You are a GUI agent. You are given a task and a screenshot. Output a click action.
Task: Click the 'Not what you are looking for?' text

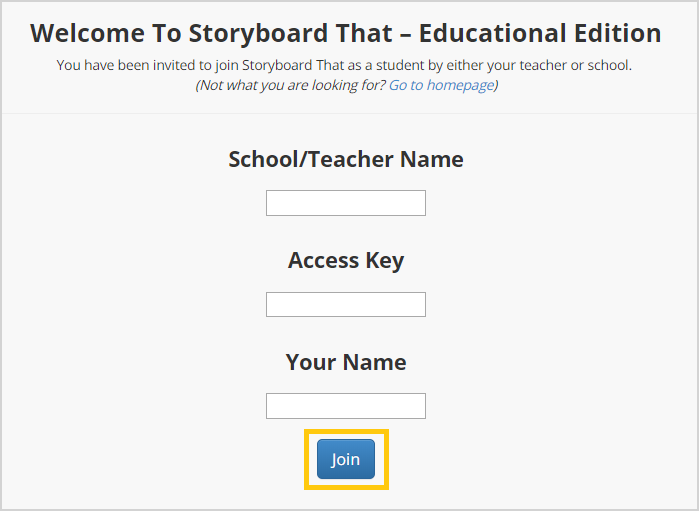[x=291, y=85]
